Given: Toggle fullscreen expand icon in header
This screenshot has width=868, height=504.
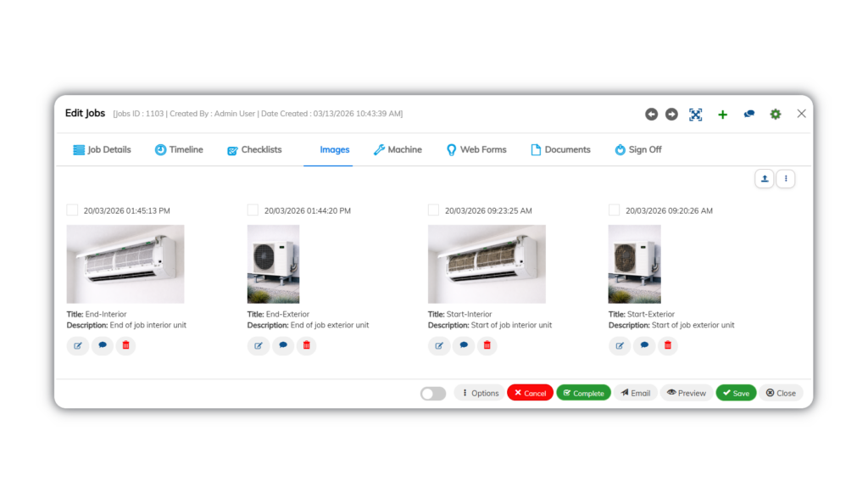Looking at the screenshot, I should 695,114.
